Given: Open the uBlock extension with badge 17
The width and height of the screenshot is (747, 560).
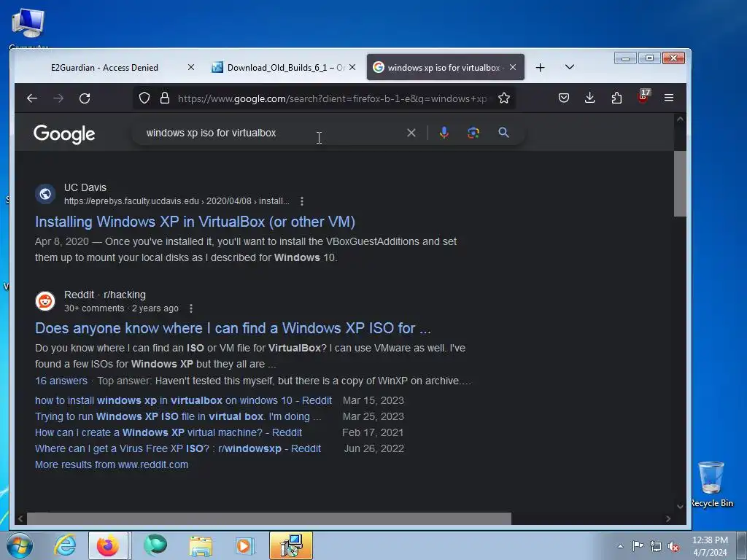Looking at the screenshot, I should pyautogui.click(x=643, y=97).
